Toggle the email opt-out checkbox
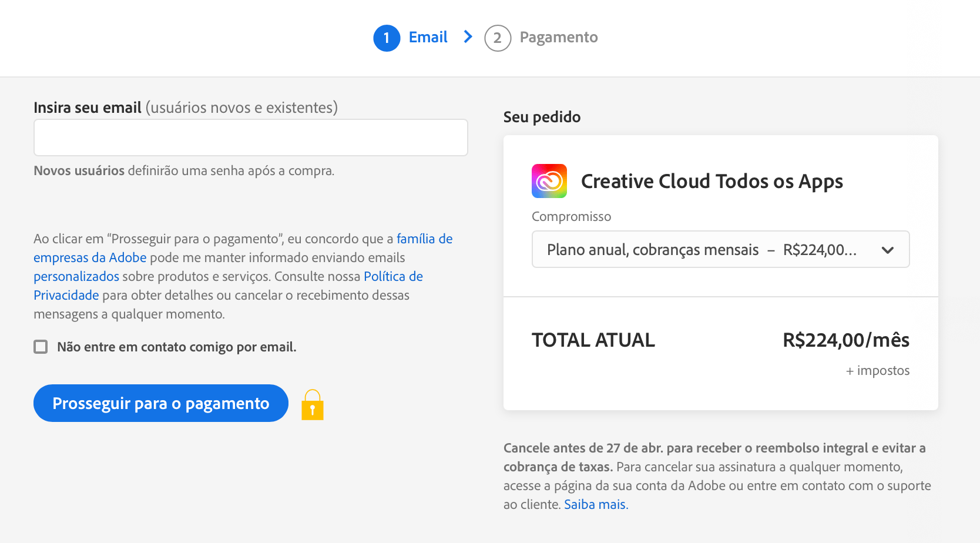This screenshot has height=543, width=980. pyautogui.click(x=41, y=347)
